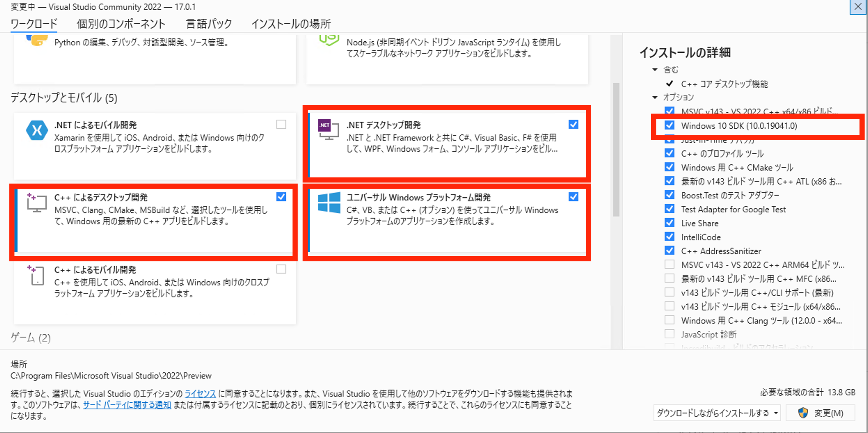Viewport: 868px width, 433px height.
Task: Click the Universal Windows Platform logo icon
Action: tap(329, 203)
